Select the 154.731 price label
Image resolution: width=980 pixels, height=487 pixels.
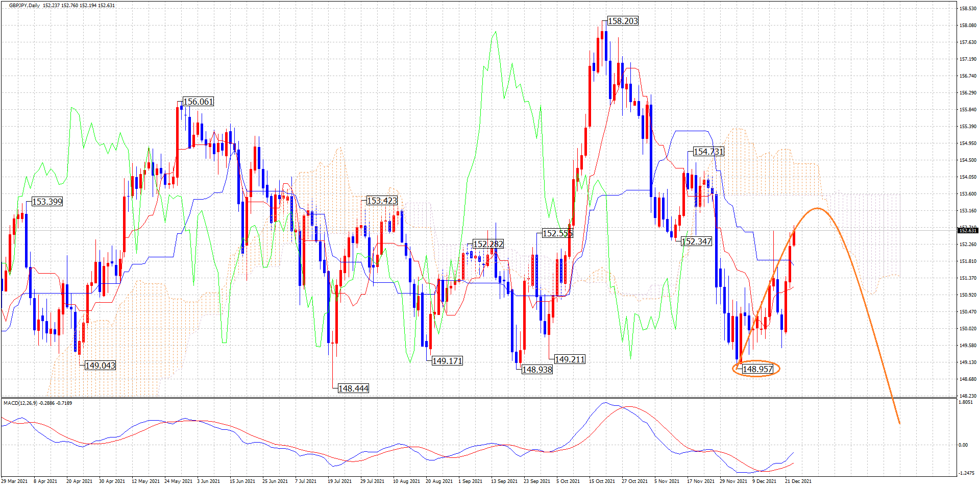click(x=708, y=152)
